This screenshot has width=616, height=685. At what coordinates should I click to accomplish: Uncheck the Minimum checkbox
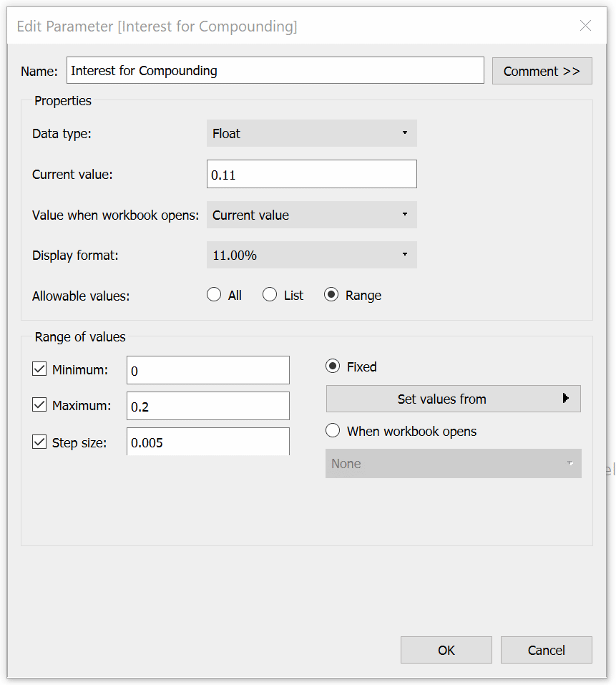(x=39, y=369)
